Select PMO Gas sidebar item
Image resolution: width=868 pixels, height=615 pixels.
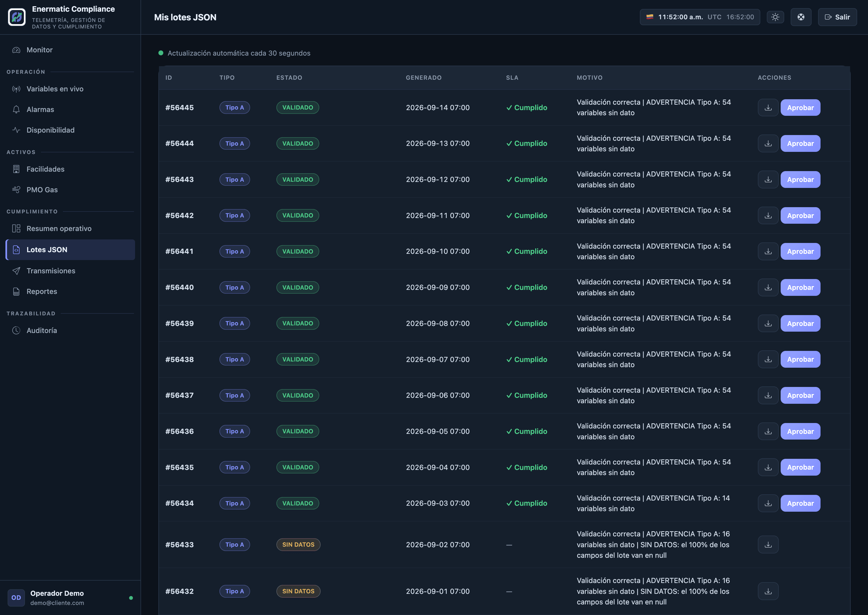(71, 190)
